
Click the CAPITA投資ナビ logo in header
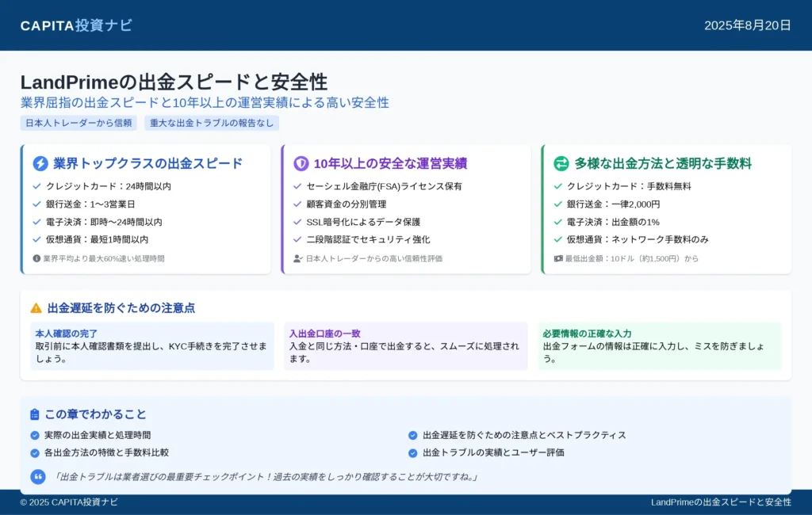[x=76, y=25]
